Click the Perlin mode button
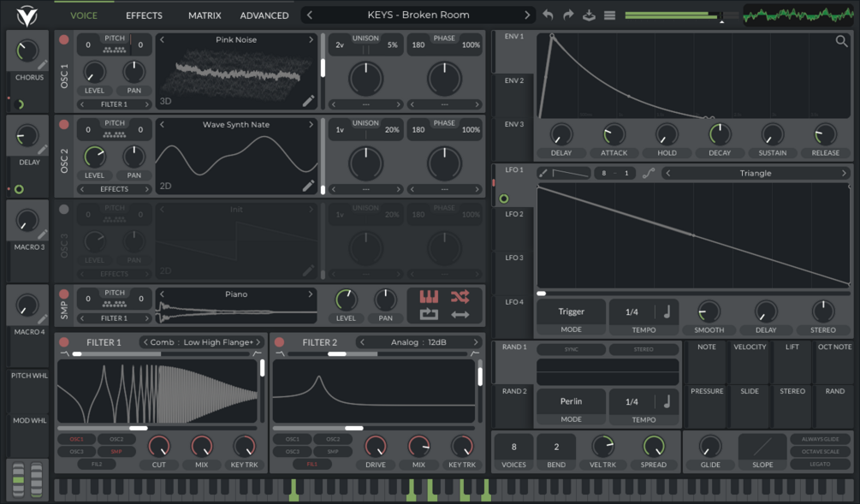Viewport: 860px width, 504px height. pos(571,401)
